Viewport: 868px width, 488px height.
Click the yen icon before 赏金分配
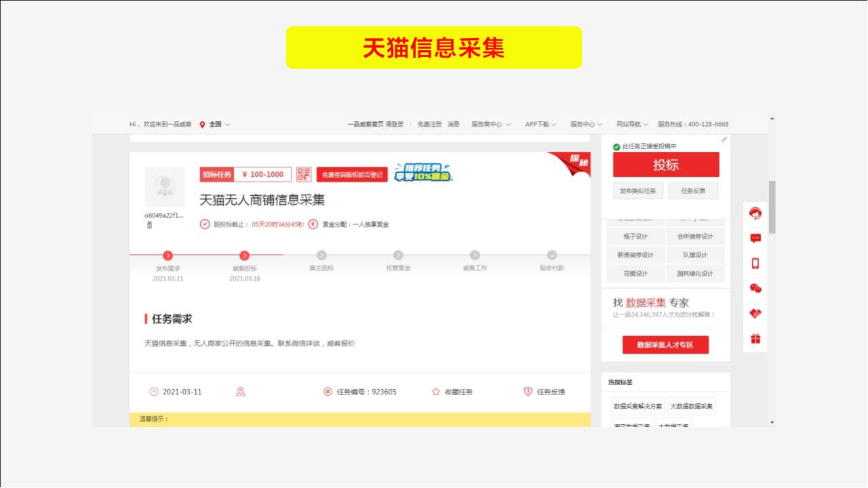pyautogui.click(x=313, y=224)
